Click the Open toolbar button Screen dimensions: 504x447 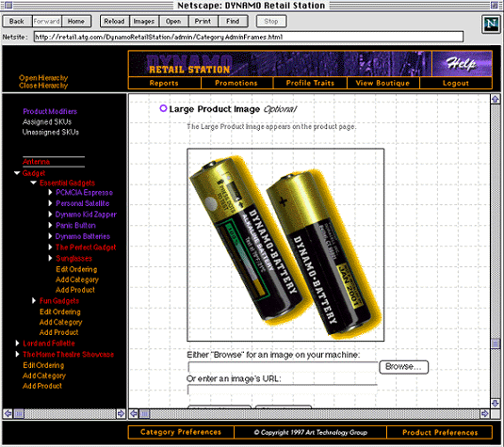coord(173,22)
